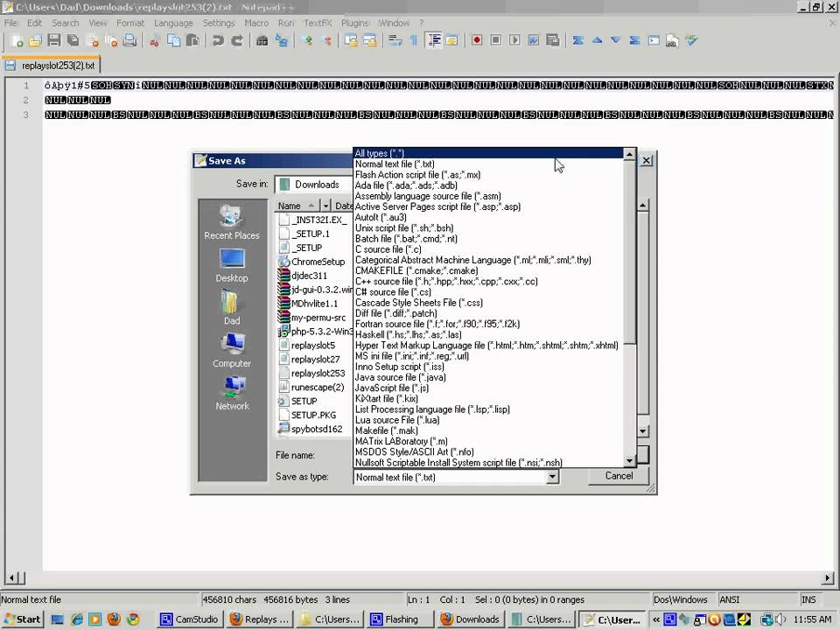Click the Copy toolbar icon

click(173, 41)
